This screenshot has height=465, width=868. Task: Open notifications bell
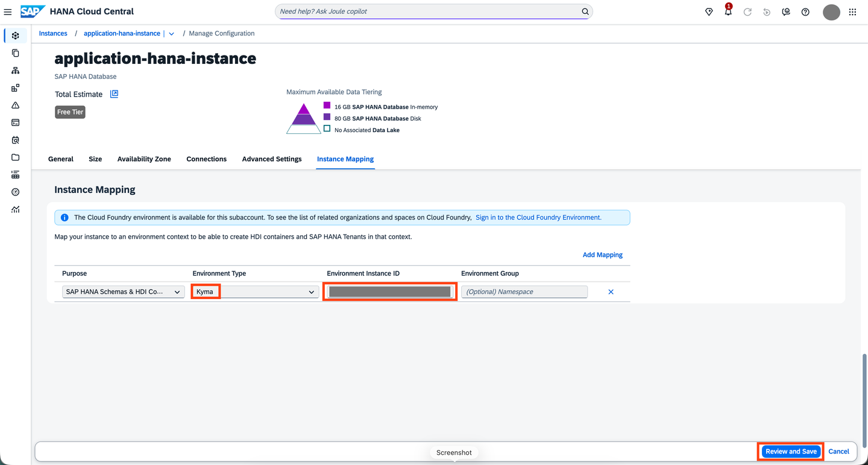[728, 11]
